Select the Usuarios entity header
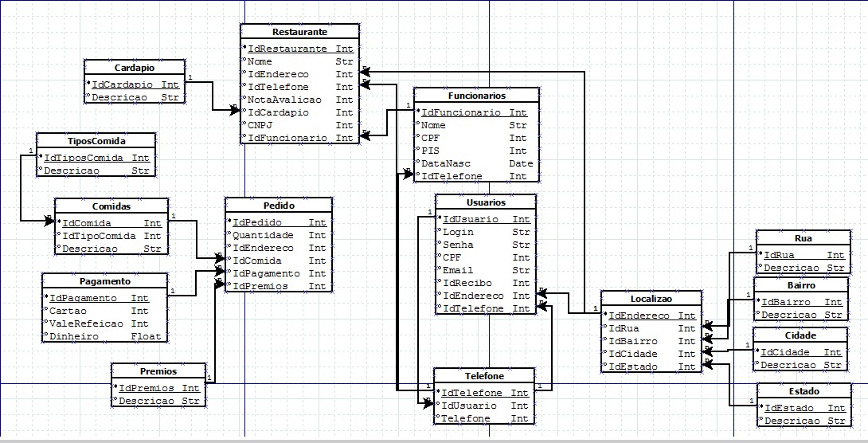 tap(486, 202)
